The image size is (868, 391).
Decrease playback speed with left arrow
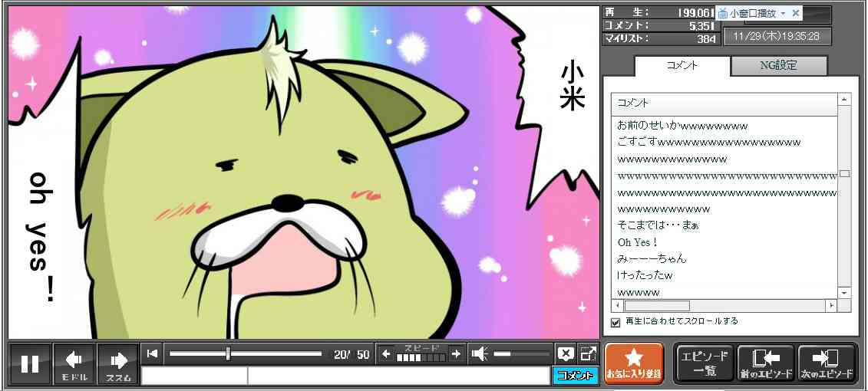click(x=386, y=353)
